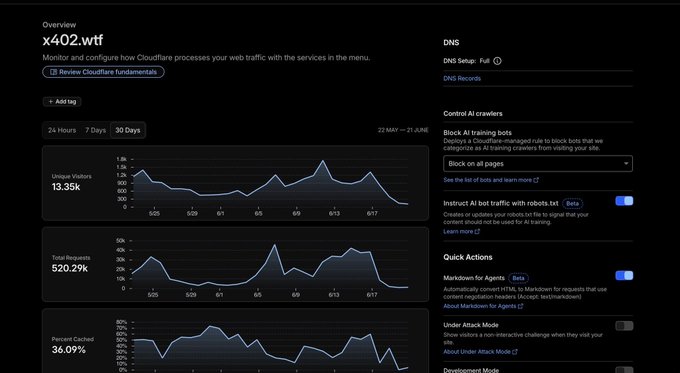Turn on the Development Mode toggle
The width and height of the screenshot is (680, 373).
pyautogui.click(x=624, y=370)
